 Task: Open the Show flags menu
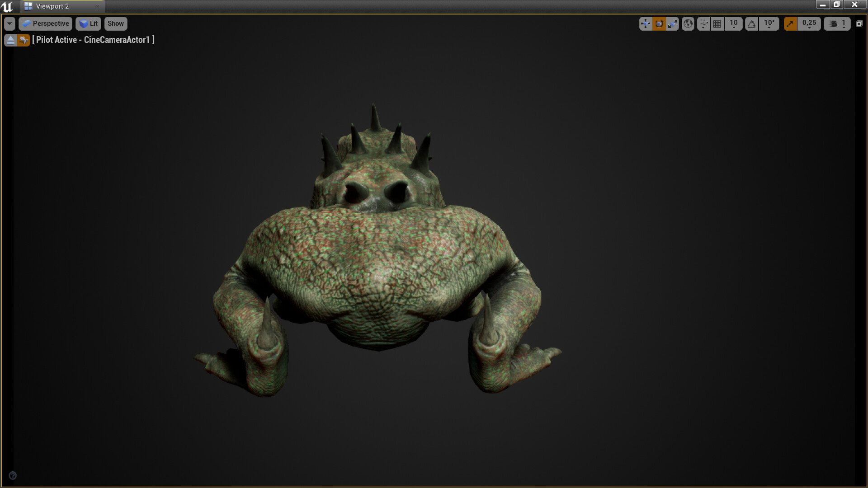[x=115, y=23]
